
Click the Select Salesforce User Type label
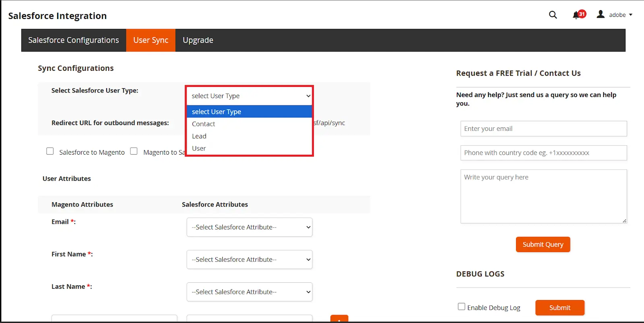(x=95, y=91)
